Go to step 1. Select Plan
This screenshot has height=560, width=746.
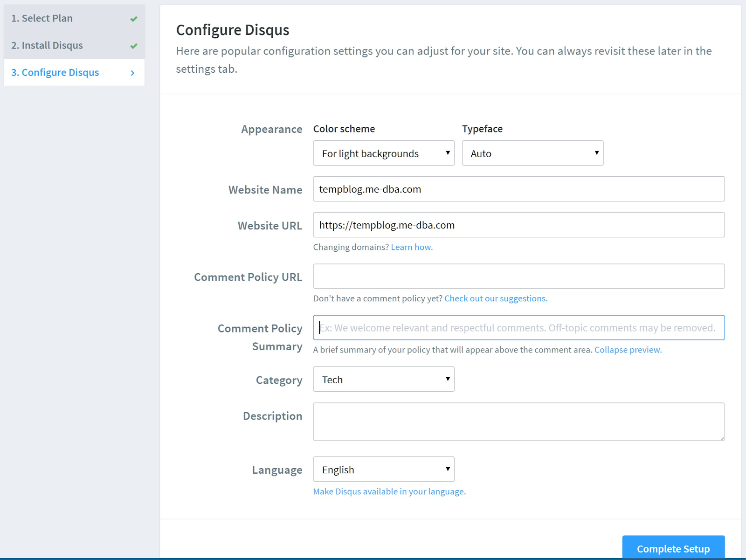pos(42,19)
